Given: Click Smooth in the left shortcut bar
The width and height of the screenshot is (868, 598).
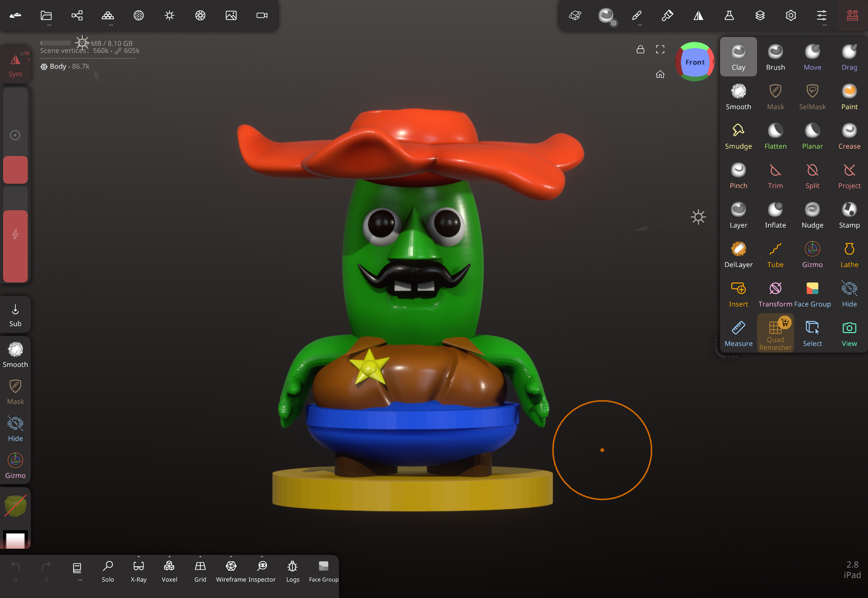Looking at the screenshot, I should [15, 355].
